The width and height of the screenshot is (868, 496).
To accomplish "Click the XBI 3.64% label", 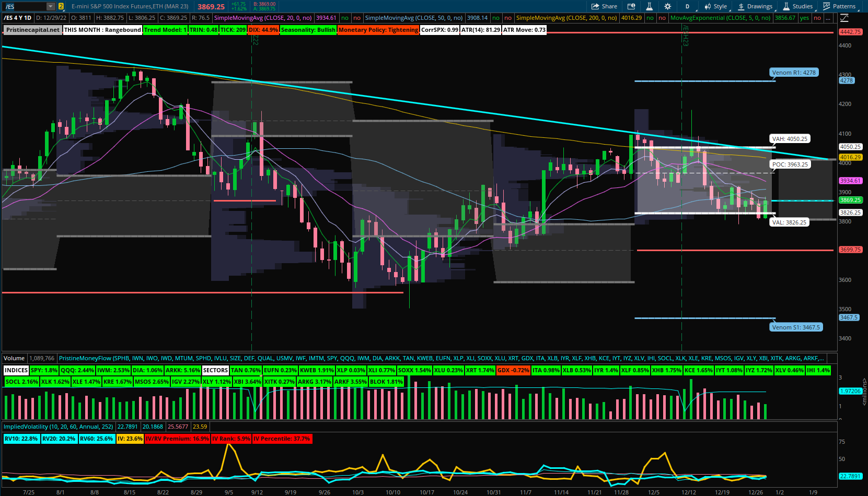I will click(x=248, y=382).
